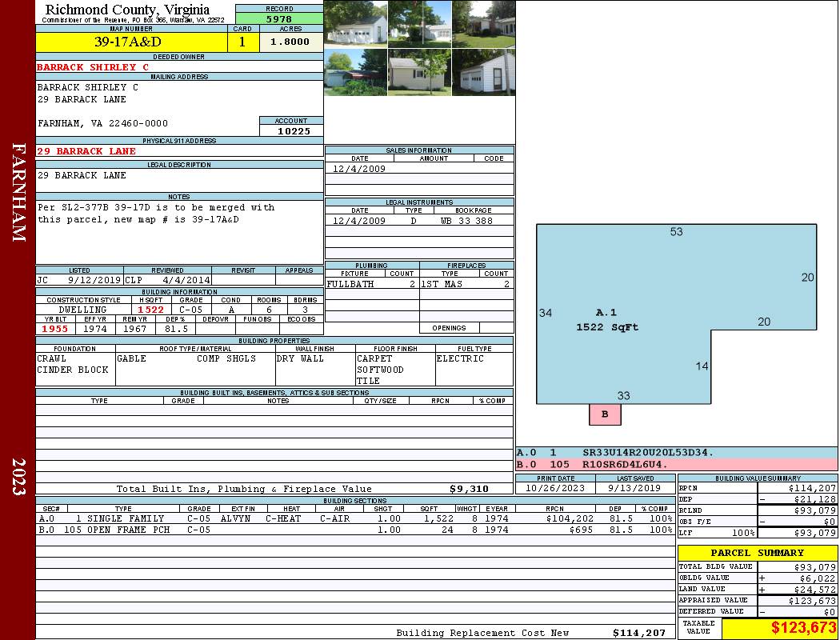Click the red taxable value $123,673
Screen dimensions: 840x640
pos(803,628)
